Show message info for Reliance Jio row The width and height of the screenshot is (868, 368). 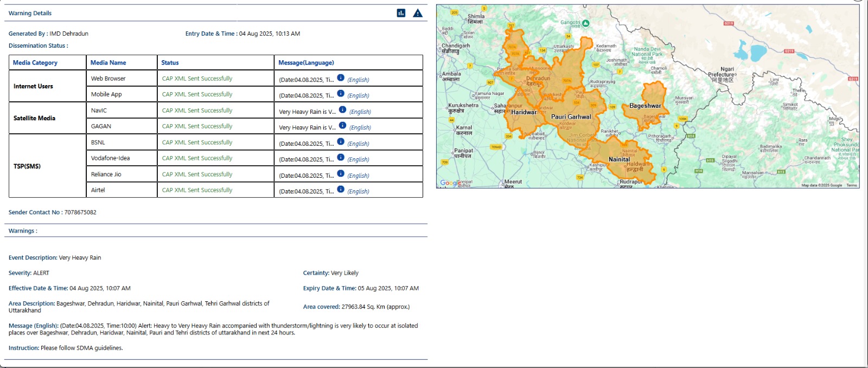tap(341, 173)
